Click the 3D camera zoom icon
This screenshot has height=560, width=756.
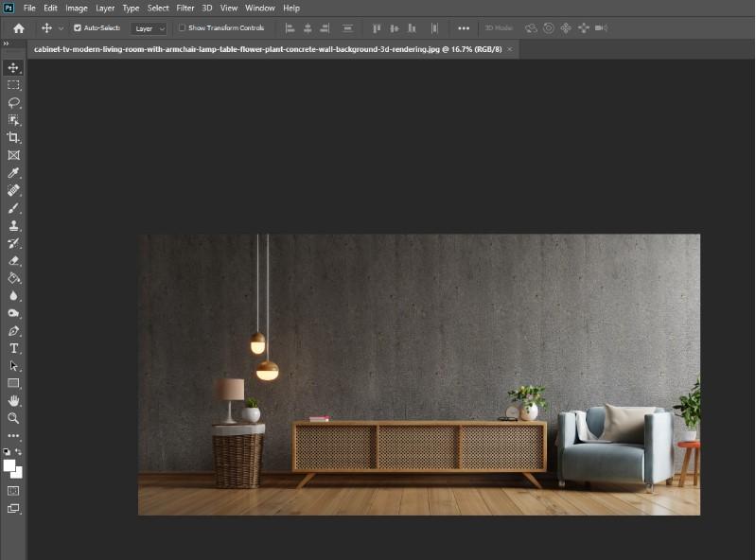pos(601,28)
